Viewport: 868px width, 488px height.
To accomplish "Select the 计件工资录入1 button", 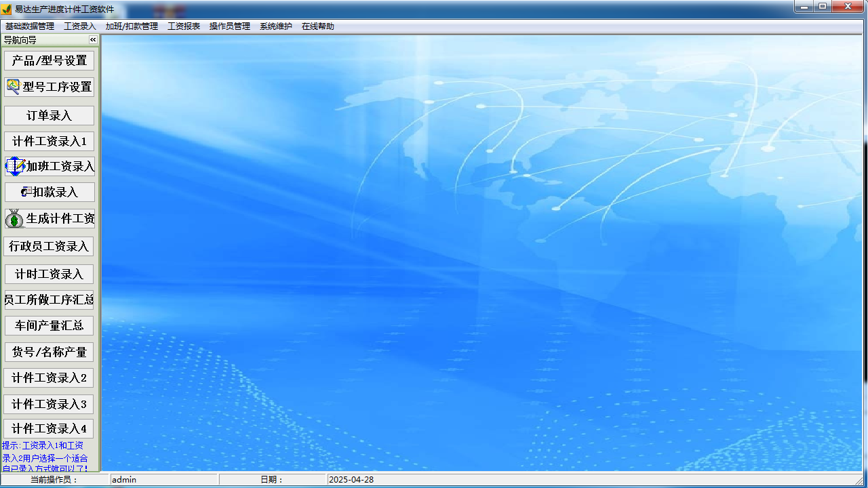I will pyautogui.click(x=50, y=141).
